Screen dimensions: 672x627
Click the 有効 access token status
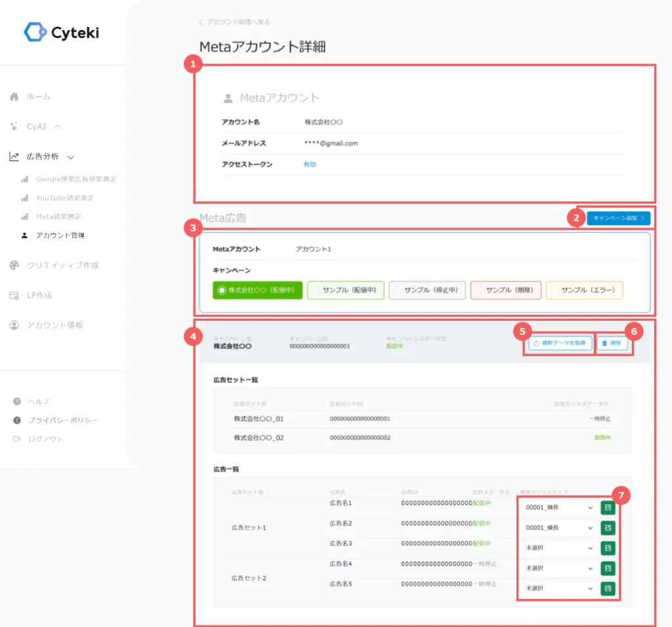tap(310, 165)
